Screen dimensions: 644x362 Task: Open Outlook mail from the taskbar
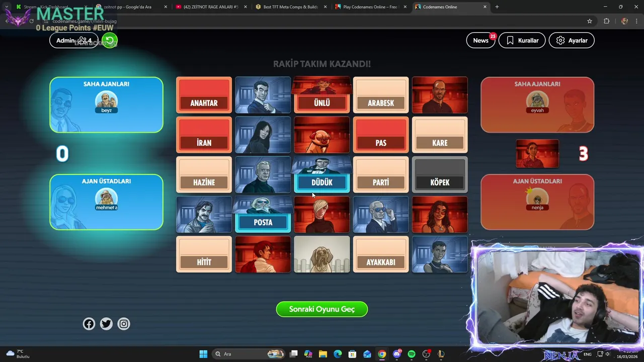(x=367, y=354)
